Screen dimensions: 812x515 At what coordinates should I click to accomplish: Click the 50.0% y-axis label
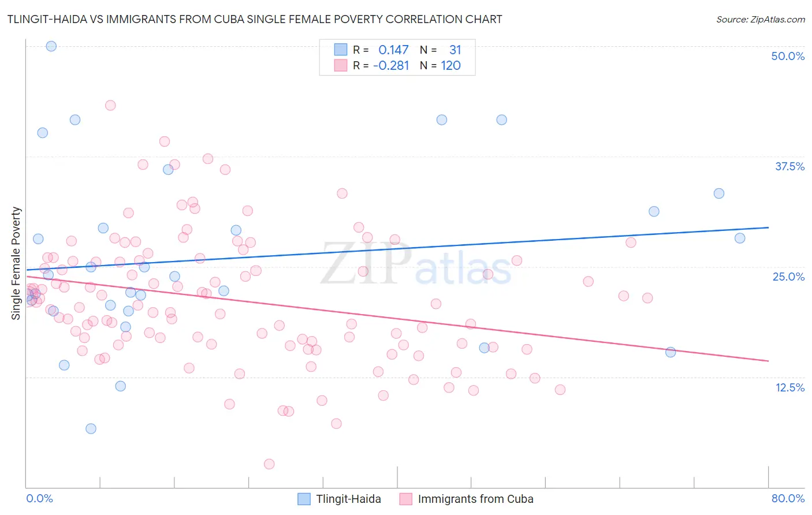click(x=788, y=56)
